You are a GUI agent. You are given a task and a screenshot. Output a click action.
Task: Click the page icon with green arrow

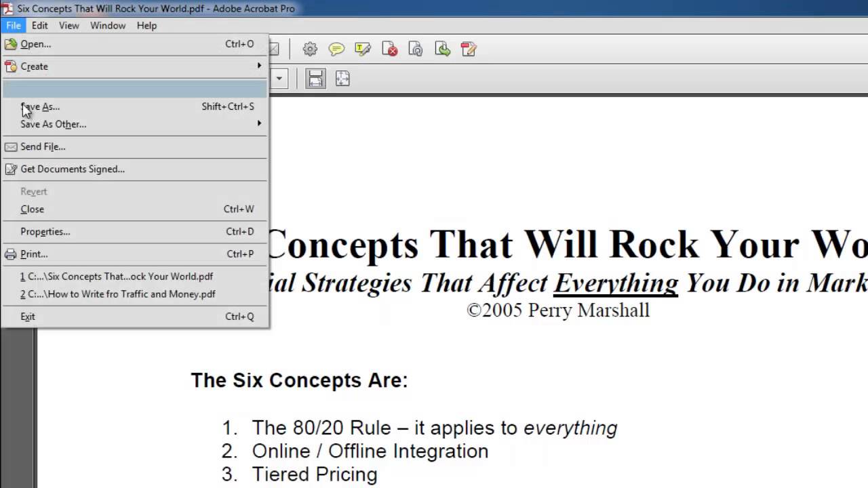[x=442, y=49]
